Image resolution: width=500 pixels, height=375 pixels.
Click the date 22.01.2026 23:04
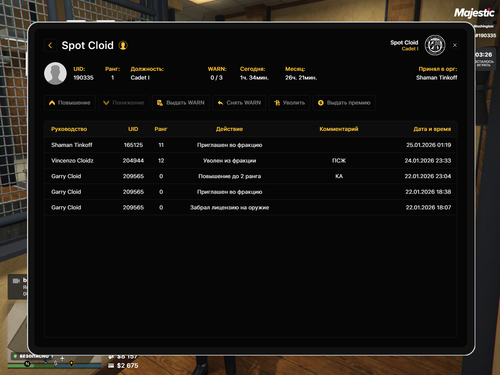pyautogui.click(x=428, y=176)
